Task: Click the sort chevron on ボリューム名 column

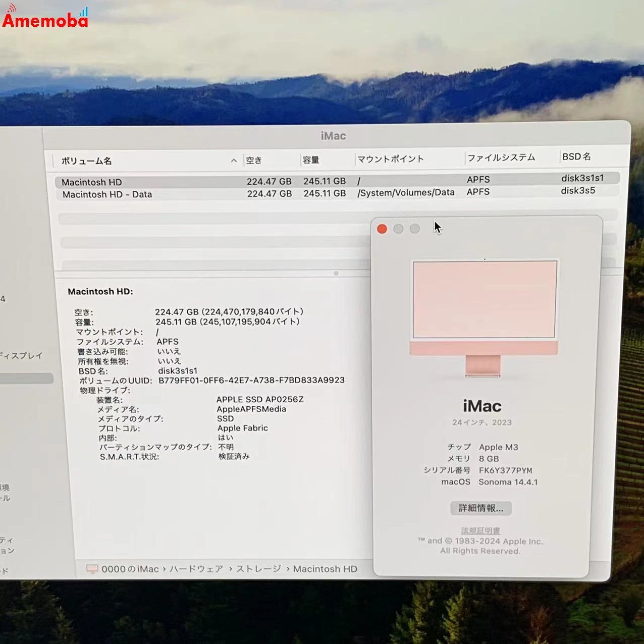Action: [234, 160]
